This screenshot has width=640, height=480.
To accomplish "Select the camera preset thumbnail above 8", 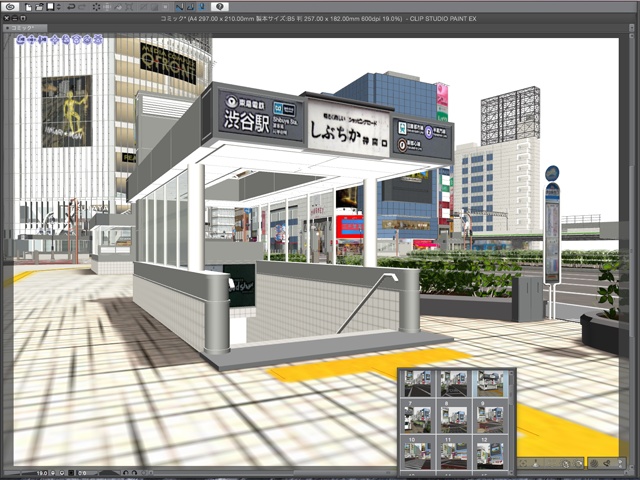I will click(453, 384).
